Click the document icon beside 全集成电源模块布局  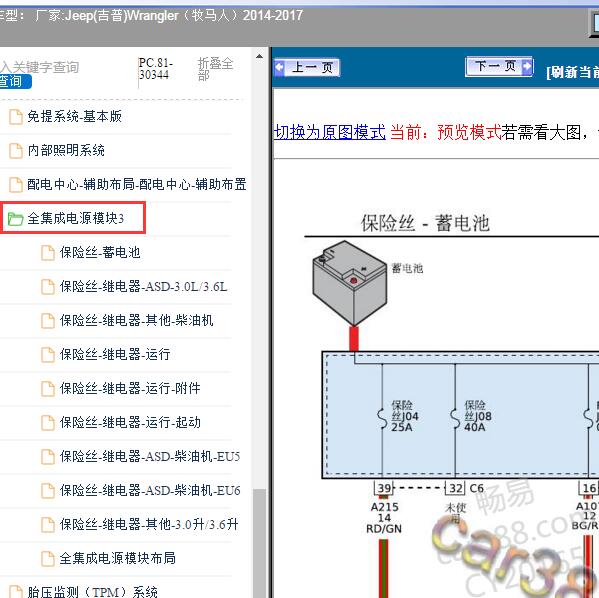[x=48, y=559]
